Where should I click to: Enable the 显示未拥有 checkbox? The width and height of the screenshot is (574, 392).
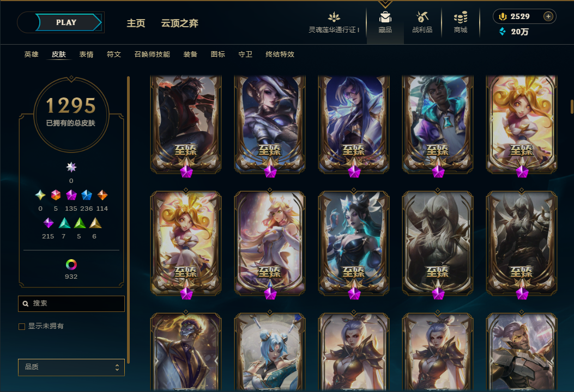click(x=22, y=327)
